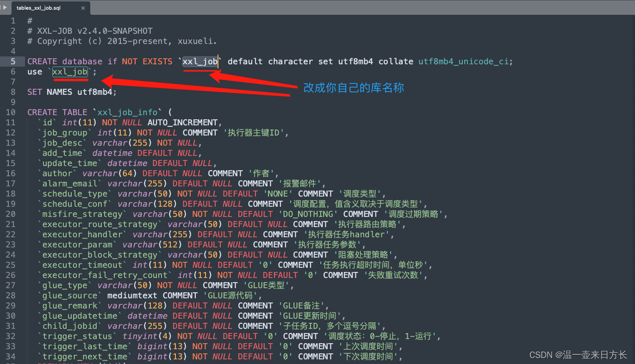Image resolution: width=635 pixels, height=364 pixels.
Task: Click line number 34 in gutter
Action: (x=11, y=357)
